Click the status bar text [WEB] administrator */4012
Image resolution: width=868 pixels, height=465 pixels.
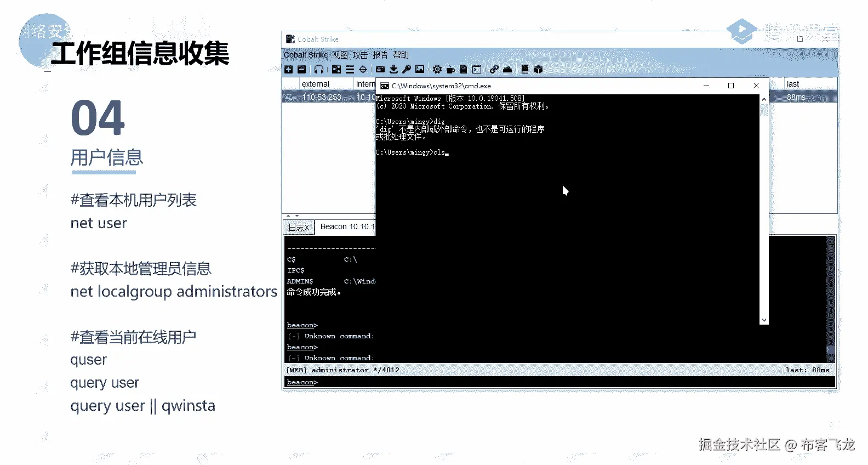click(x=343, y=370)
